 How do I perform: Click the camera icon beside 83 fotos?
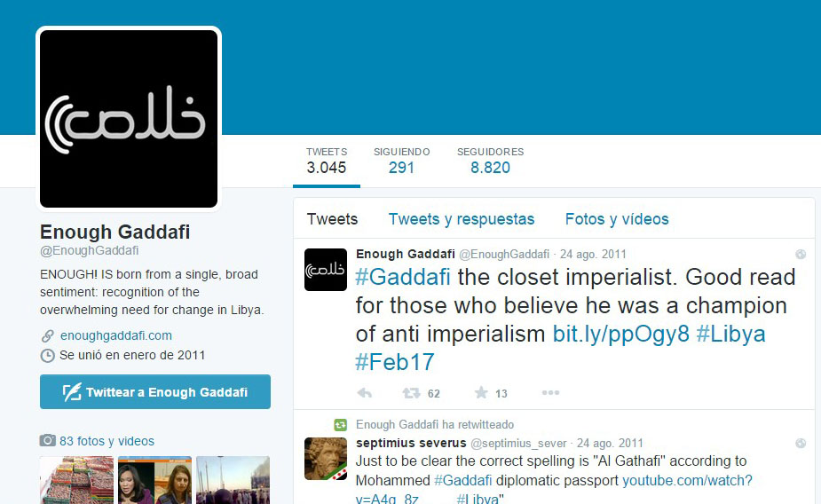point(47,441)
